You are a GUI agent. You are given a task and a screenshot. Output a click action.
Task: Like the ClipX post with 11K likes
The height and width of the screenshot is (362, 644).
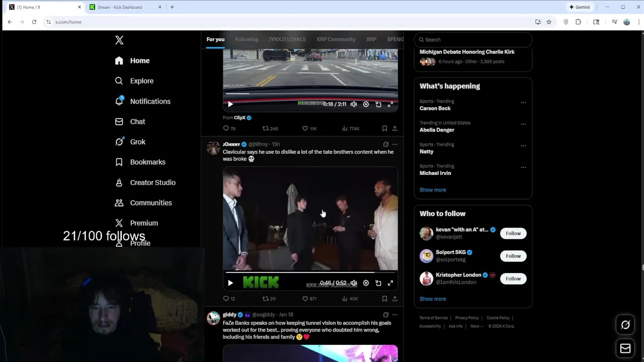[309, 129]
